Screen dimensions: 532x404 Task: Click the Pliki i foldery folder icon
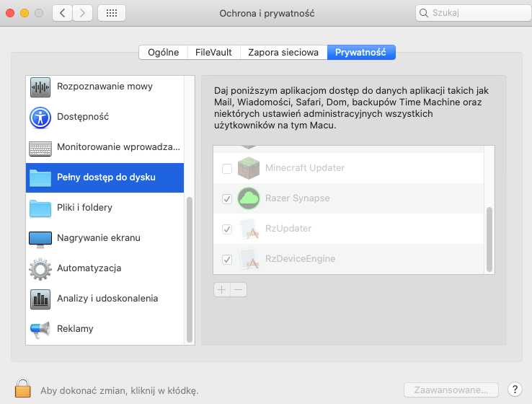coord(40,208)
